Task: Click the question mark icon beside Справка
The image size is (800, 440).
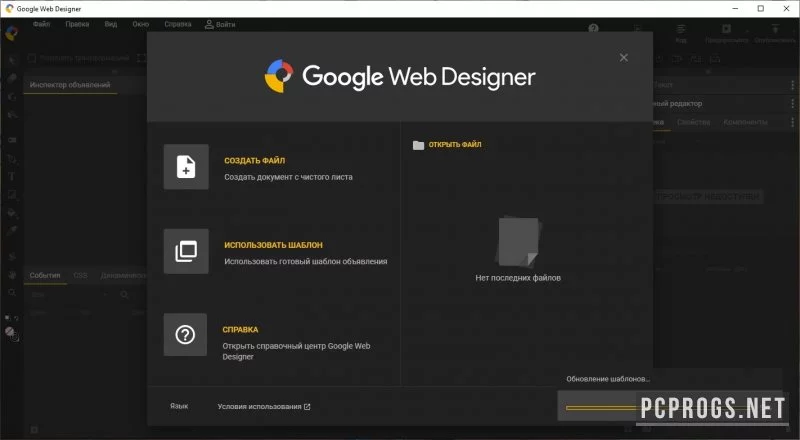Action: [x=185, y=335]
